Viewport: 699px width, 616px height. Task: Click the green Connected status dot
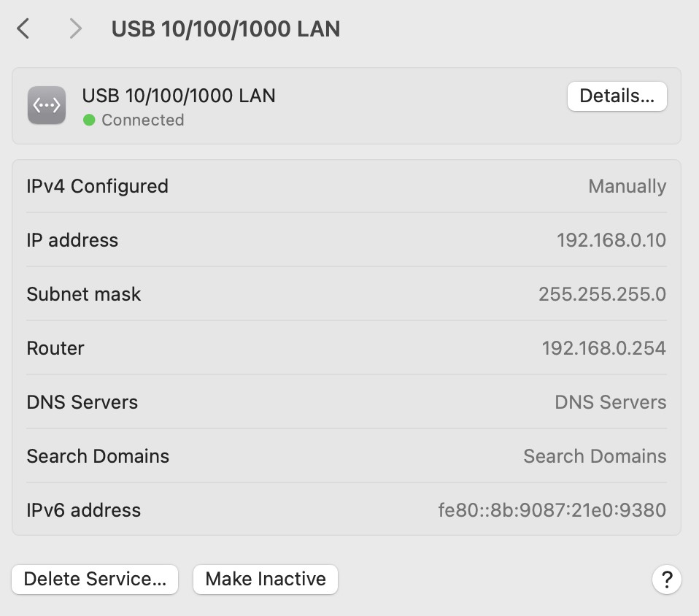[x=89, y=120]
